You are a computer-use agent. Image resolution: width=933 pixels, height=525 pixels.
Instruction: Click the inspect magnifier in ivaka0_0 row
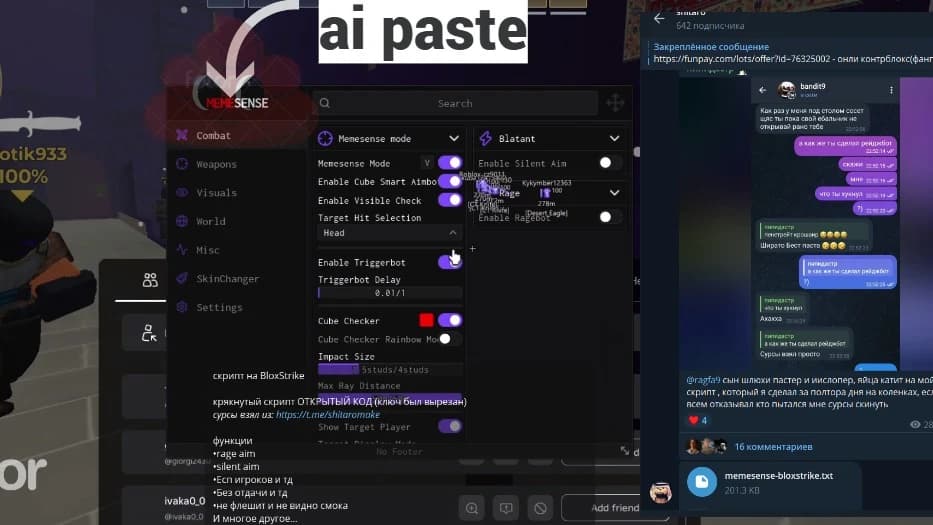(472, 508)
